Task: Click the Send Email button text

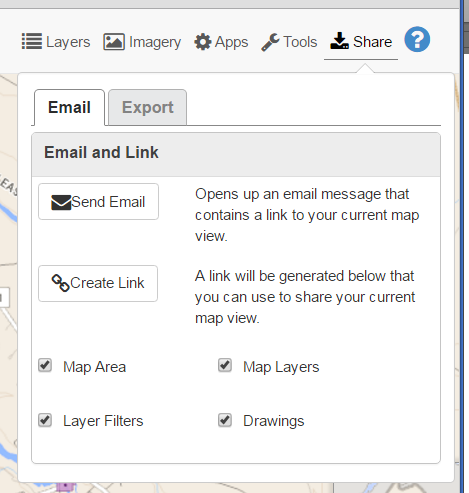Action: pyautogui.click(x=108, y=202)
